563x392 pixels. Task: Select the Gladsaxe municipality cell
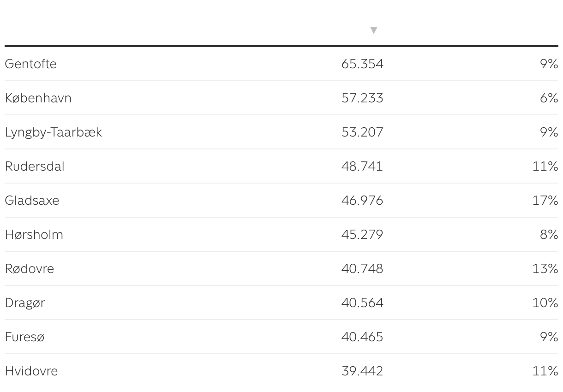(x=32, y=200)
